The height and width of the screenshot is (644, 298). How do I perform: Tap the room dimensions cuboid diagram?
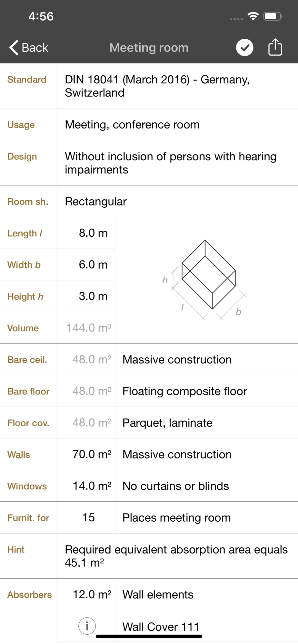click(206, 280)
